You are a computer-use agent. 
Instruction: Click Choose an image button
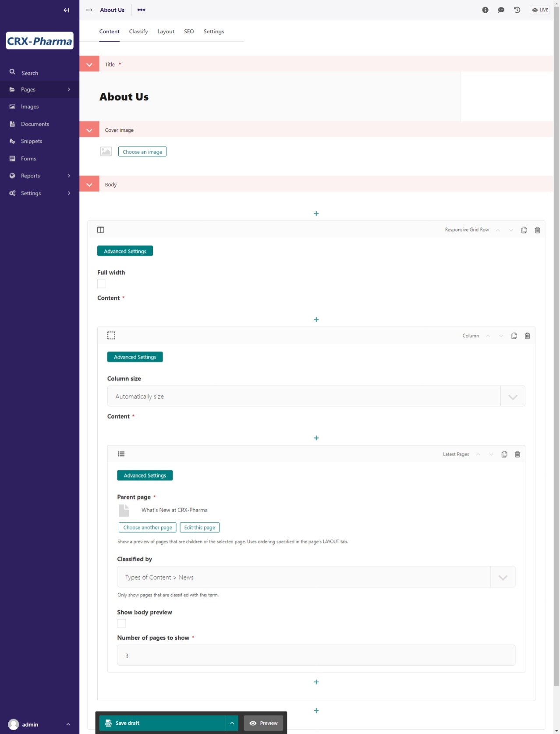(x=142, y=152)
